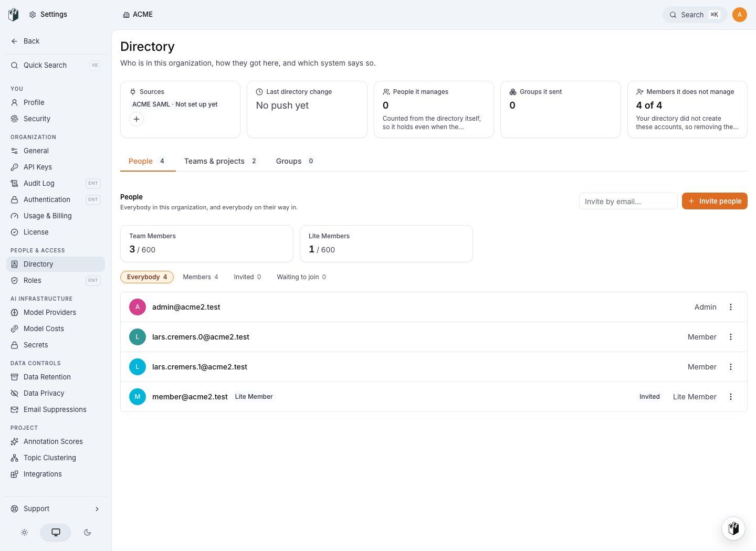Click the Topic Clustering network icon
Image resolution: width=756 pixels, height=551 pixels.
point(15,458)
